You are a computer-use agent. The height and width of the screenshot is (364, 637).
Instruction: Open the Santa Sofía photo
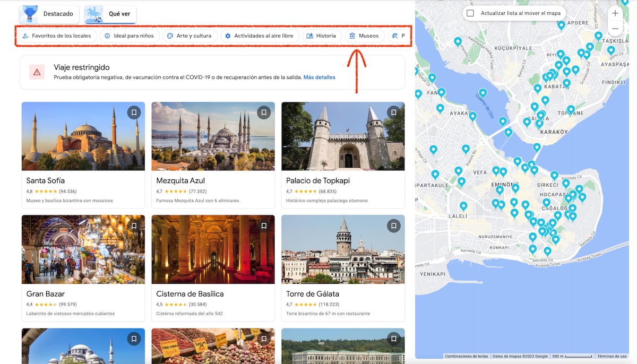[x=83, y=136]
